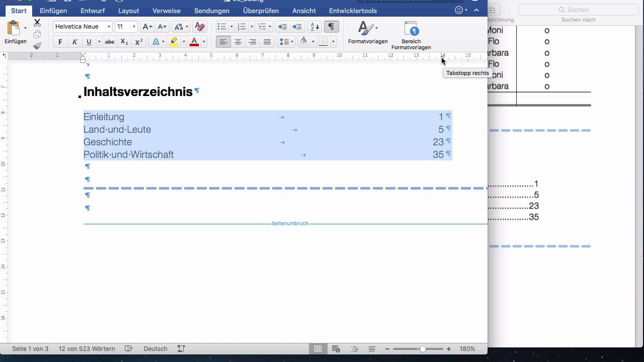The width and height of the screenshot is (644, 362).
Task: Open Bereich Formatvorlagen pane
Action: (x=411, y=35)
